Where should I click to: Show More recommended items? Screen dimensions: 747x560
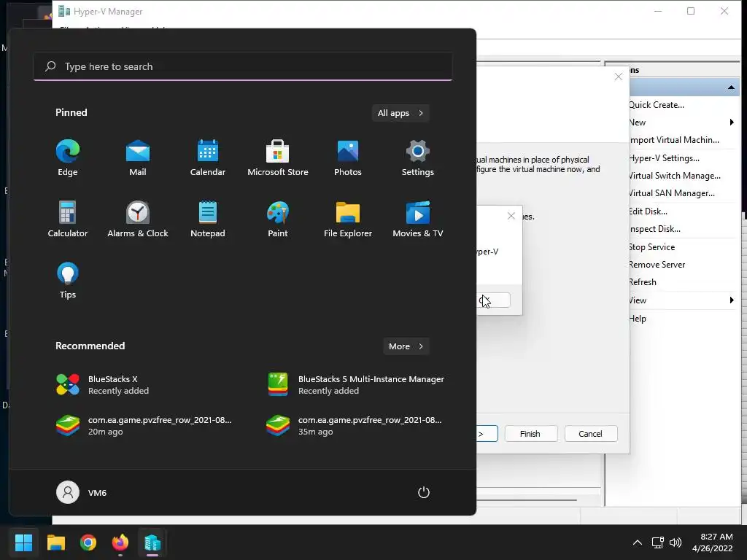click(x=406, y=346)
